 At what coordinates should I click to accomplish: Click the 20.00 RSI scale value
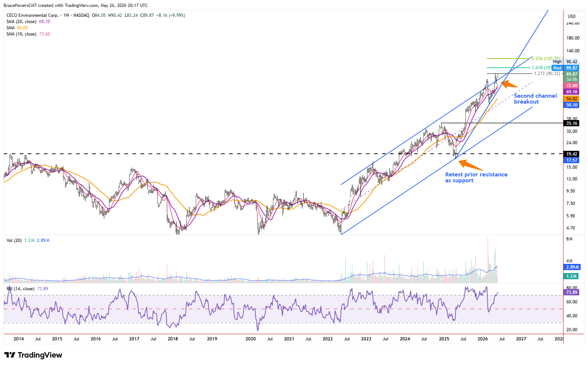click(x=572, y=330)
